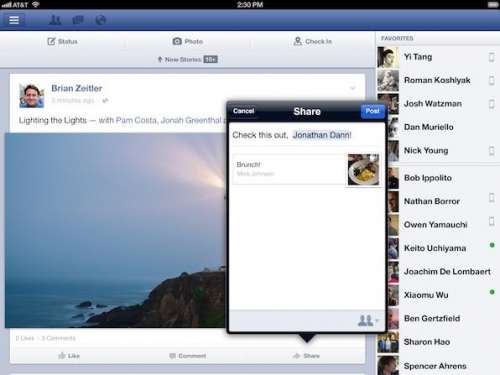
Task: Open the Brunch! shared post preview
Action: click(307, 169)
